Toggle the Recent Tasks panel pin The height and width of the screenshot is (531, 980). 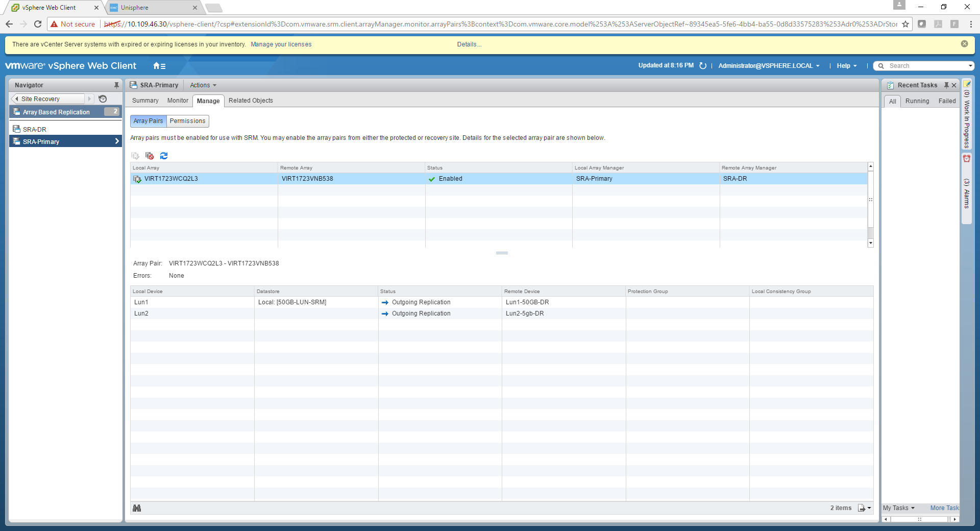pyautogui.click(x=946, y=85)
